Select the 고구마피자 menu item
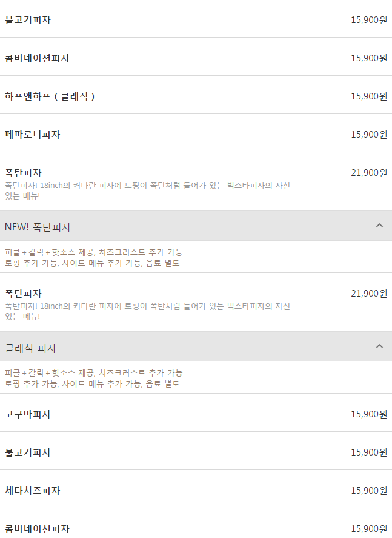Image resolution: width=392 pixels, height=538 pixels. coord(28,414)
